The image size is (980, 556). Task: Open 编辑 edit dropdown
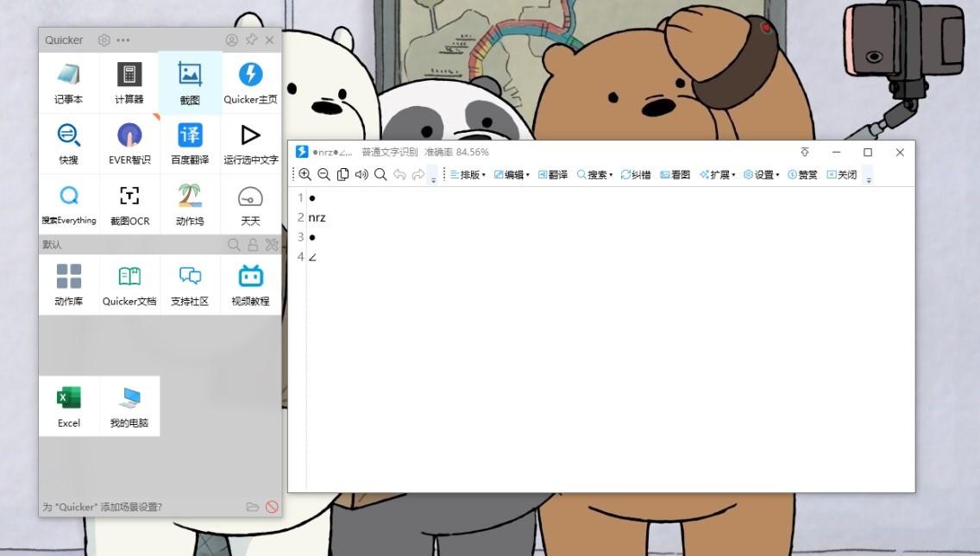[x=512, y=175]
